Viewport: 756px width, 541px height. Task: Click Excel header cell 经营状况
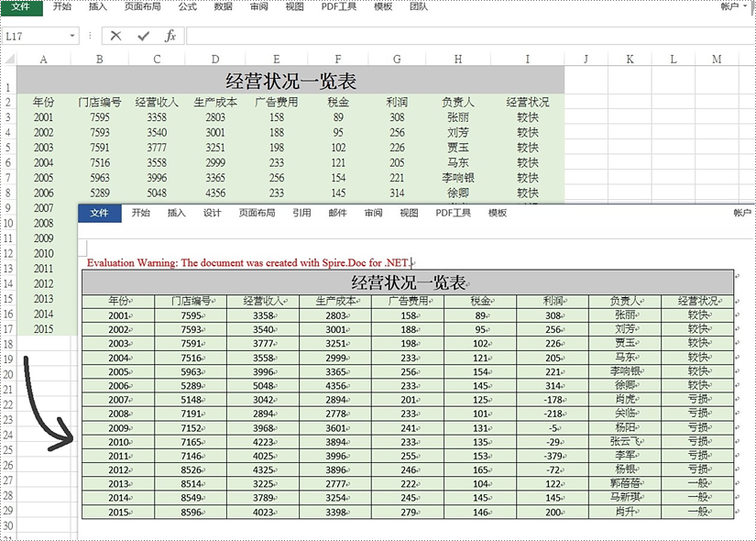click(528, 103)
